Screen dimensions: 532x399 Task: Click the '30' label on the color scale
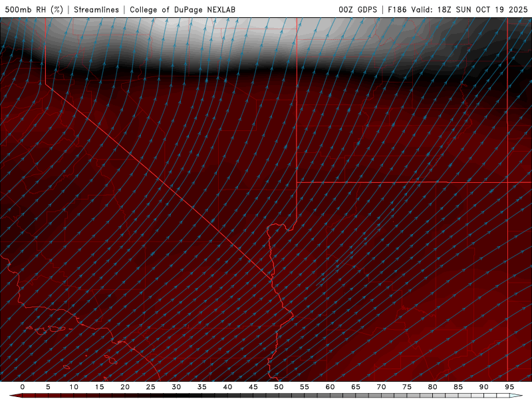[x=176, y=387]
